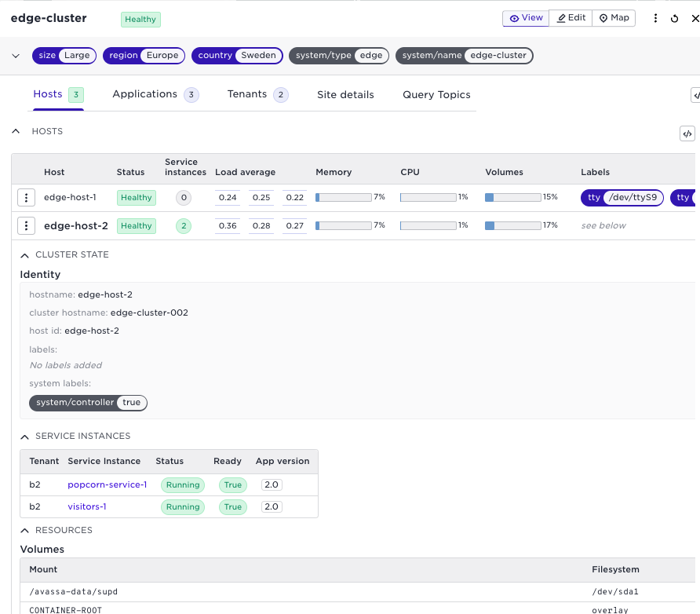
Task: Click the code icon beside Query Topics tab
Action: coord(695,95)
